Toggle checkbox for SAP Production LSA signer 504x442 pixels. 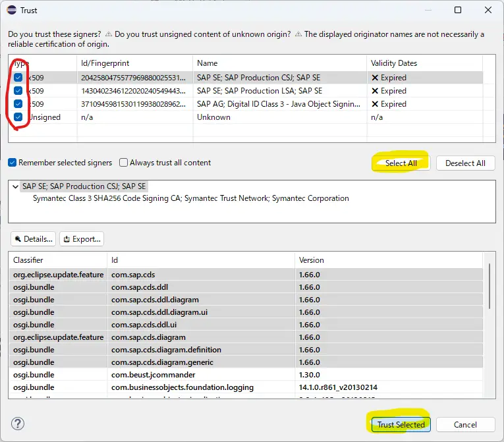[18, 91]
